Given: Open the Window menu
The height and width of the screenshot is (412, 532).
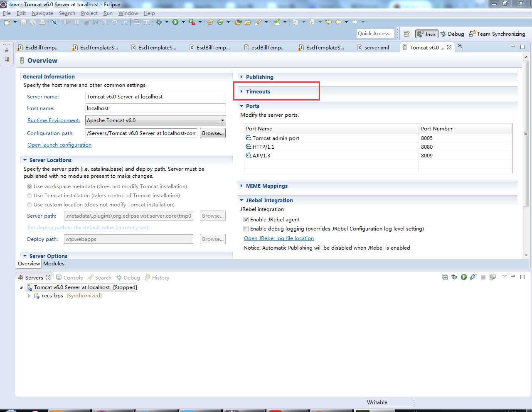Looking at the screenshot, I should (128, 13).
